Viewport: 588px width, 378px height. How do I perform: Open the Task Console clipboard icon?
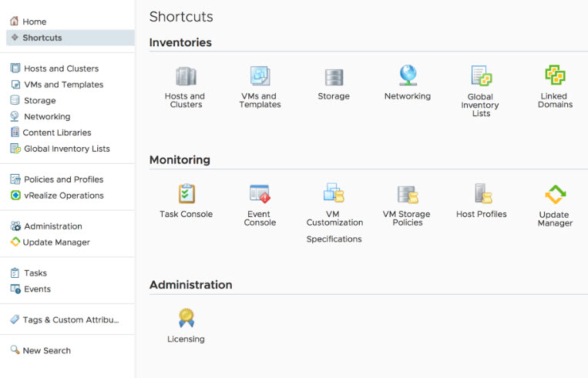(186, 194)
